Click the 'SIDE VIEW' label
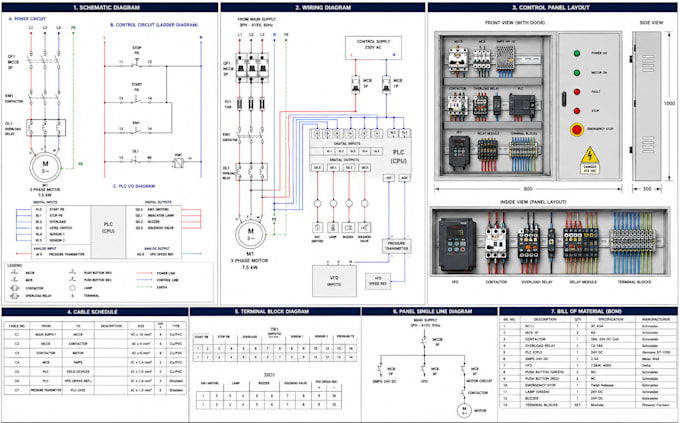680x423 pixels. pos(651,23)
